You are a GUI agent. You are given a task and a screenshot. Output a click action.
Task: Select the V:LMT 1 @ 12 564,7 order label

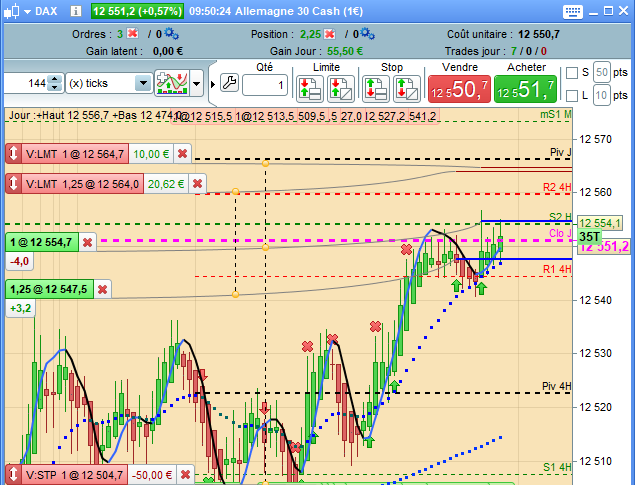[x=75, y=154]
